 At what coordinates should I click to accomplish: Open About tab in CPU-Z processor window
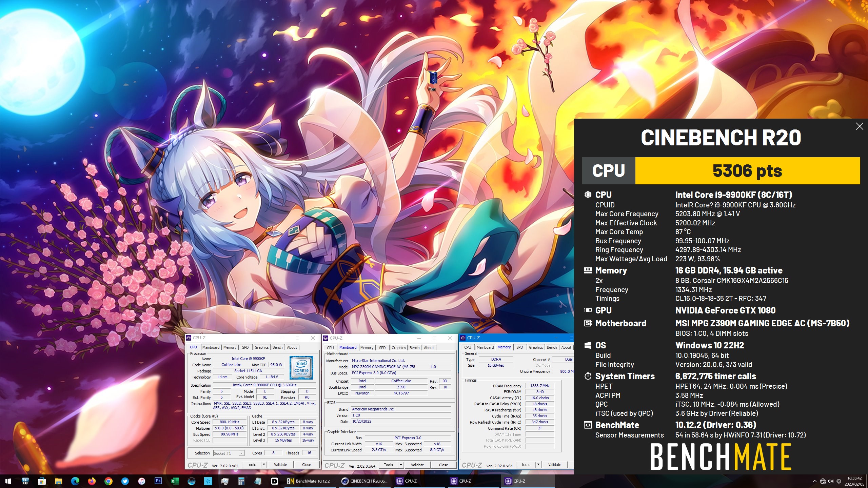tap(292, 347)
